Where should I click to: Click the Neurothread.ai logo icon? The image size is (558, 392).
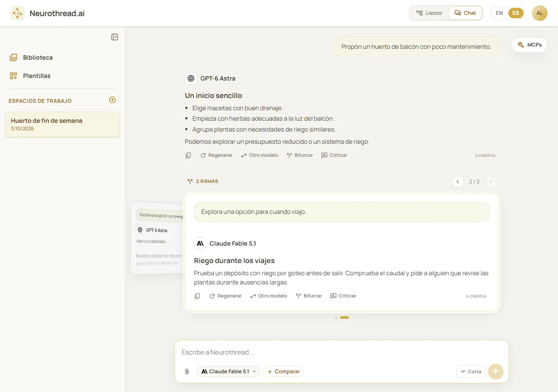17,13
